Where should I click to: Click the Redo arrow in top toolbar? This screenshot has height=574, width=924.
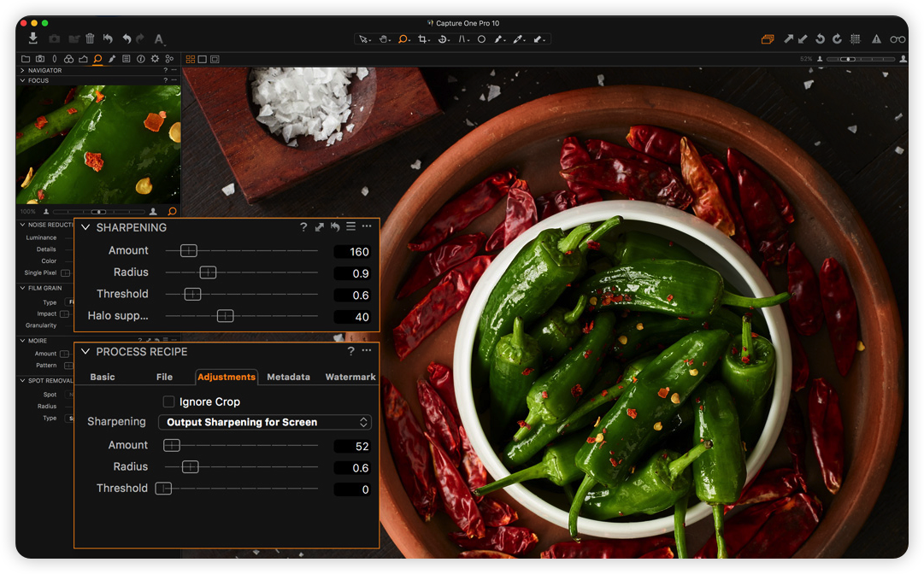140,38
